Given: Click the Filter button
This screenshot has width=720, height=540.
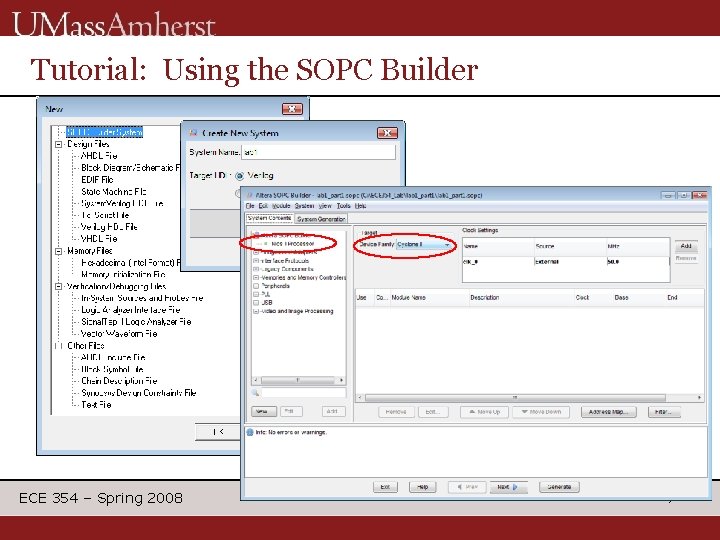Looking at the screenshot, I should [x=664, y=412].
